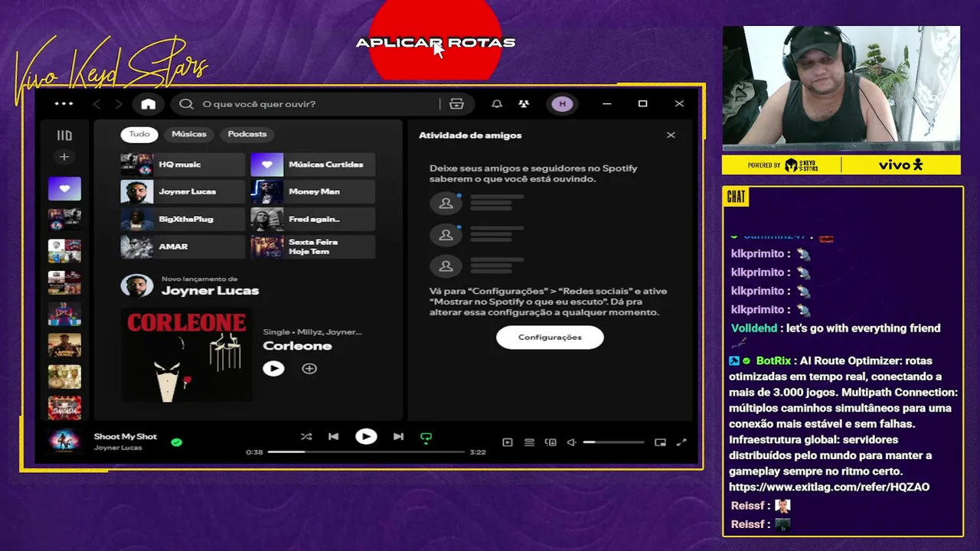Toggle the Now Playing view icon

point(507,442)
